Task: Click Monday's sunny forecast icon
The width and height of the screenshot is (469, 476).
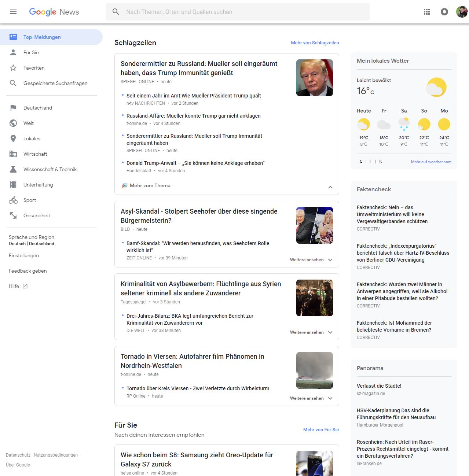Action: [x=444, y=124]
